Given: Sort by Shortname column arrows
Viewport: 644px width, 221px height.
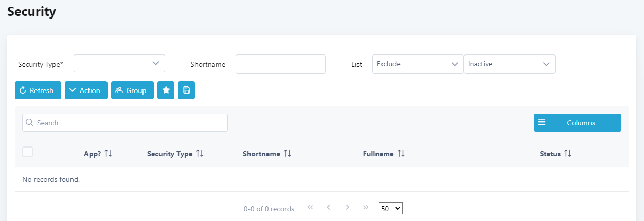Looking at the screenshot, I should coord(288,154).
